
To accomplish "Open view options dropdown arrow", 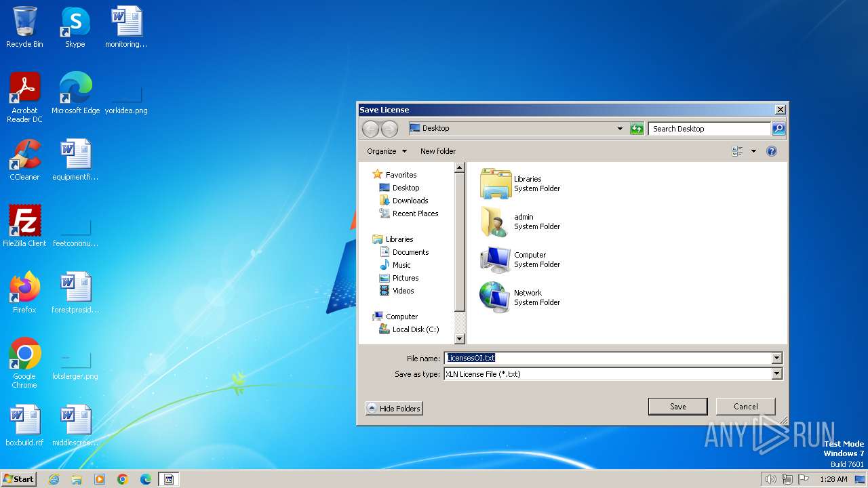I will click(x=753, y=151).
